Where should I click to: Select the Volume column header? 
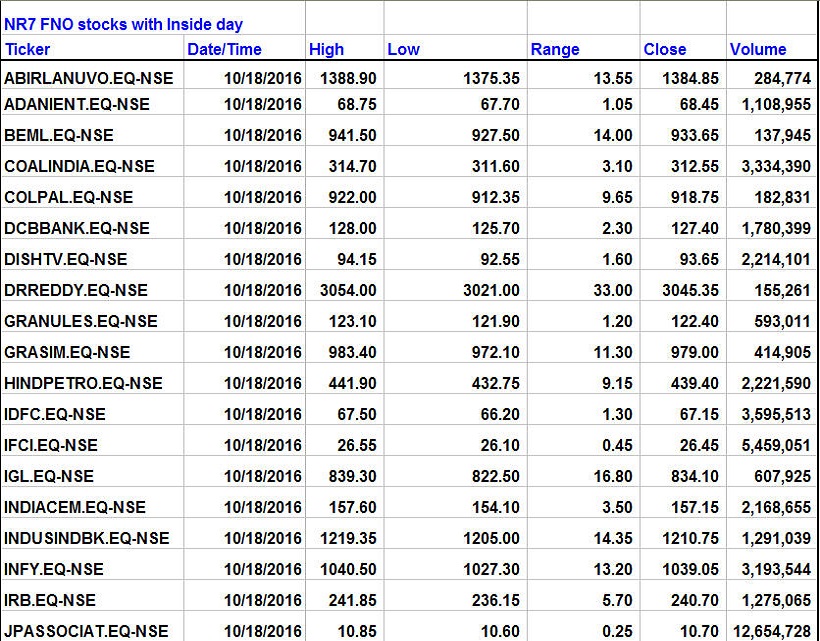(758, 49)
